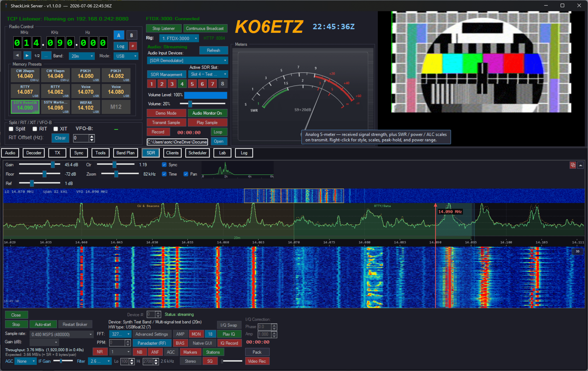Select SDR slot 2 button
Viewport: 588px width, 371px height.
(x=162, y=84)
